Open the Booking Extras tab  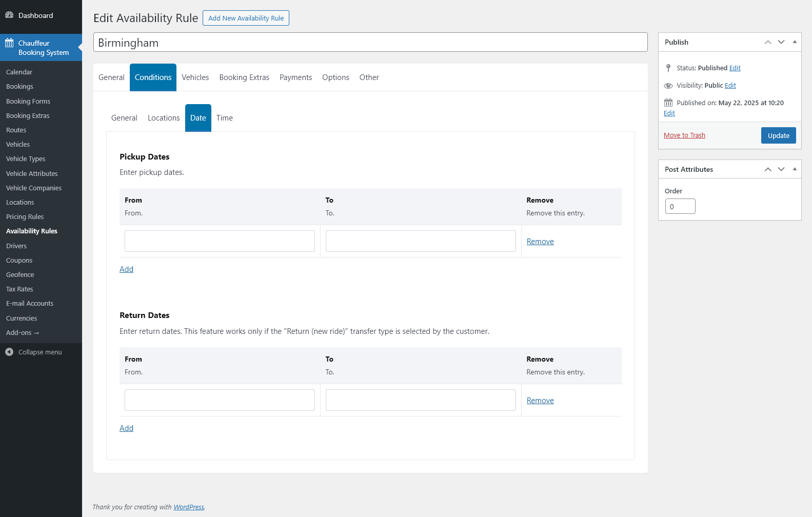(x=244, y=77)
